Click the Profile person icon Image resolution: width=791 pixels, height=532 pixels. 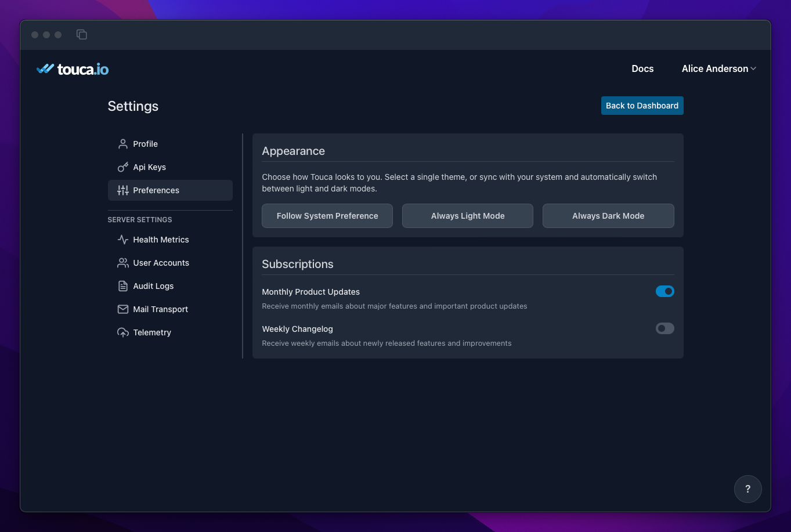(123, 144)
